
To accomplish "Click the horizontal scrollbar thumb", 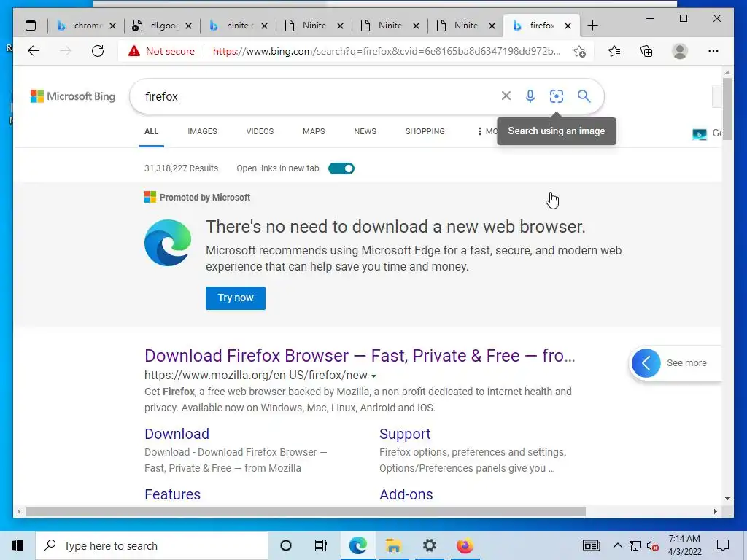I will (x=306, y=512).
